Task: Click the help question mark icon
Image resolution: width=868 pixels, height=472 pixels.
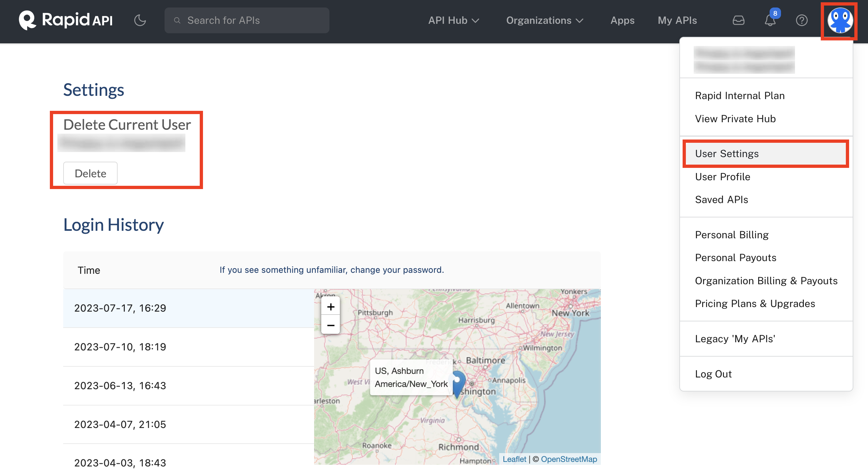Action: pos(802,20)
